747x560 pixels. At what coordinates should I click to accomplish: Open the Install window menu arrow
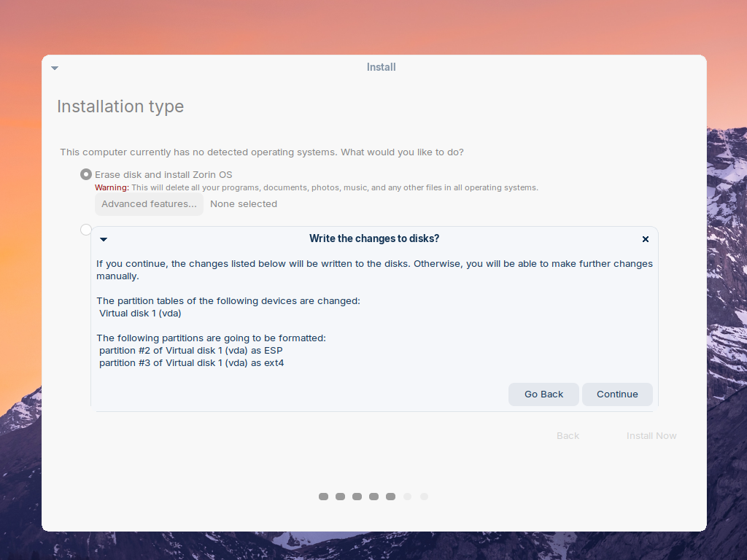(55, 68)
